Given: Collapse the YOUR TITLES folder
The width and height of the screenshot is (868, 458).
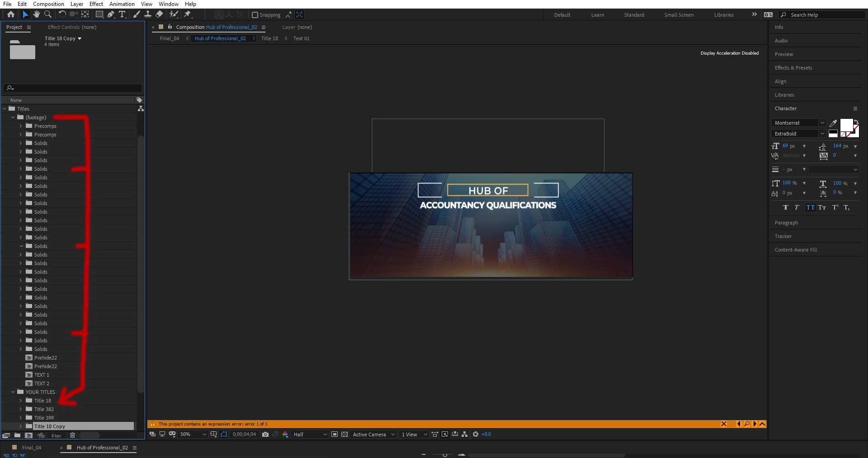Looking at the screenshot, I should click(x=13, y=392).
